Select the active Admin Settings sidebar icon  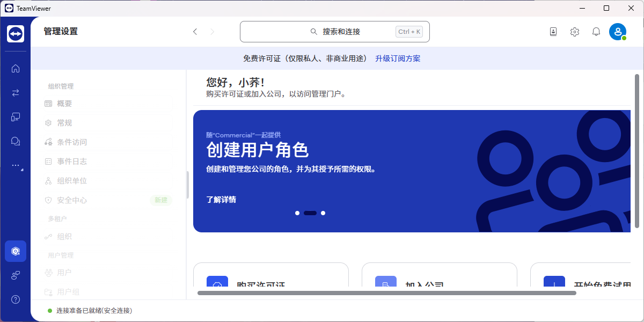point(16,251)
